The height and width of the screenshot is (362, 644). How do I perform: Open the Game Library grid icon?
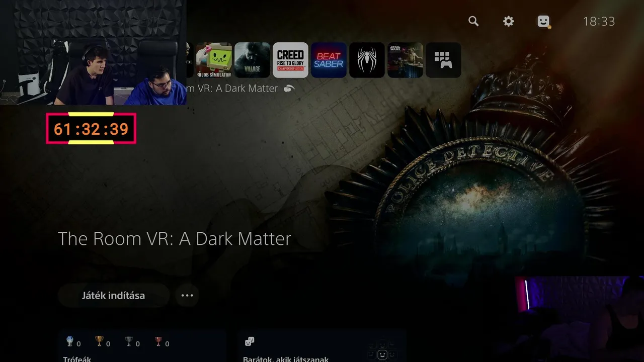[x=443, y=60]
